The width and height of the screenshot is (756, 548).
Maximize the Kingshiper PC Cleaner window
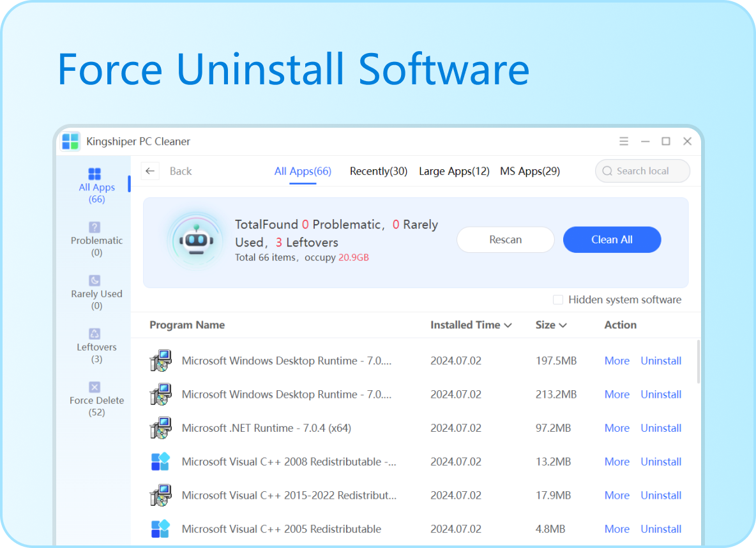point(666,141)
